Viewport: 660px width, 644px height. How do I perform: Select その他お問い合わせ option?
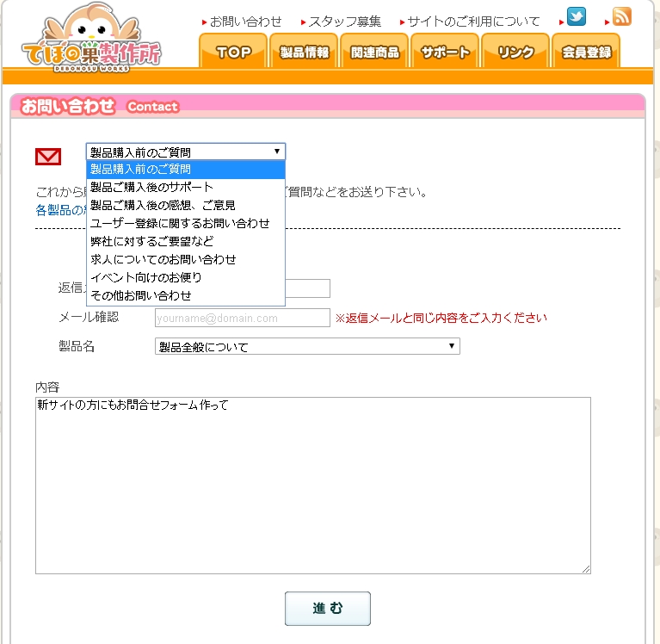pyautogui.click(x=141, y=295)
